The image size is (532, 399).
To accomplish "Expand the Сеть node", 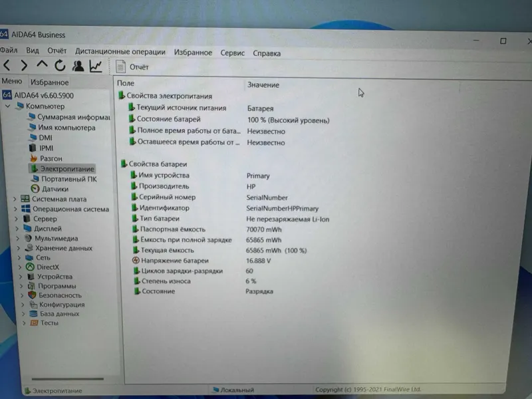I will tap(19, 257).
